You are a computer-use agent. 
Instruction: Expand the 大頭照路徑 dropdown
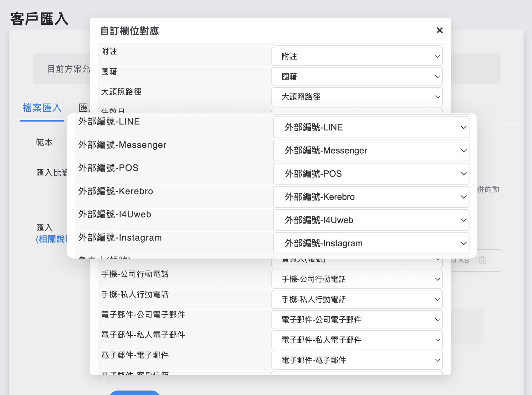357,97
